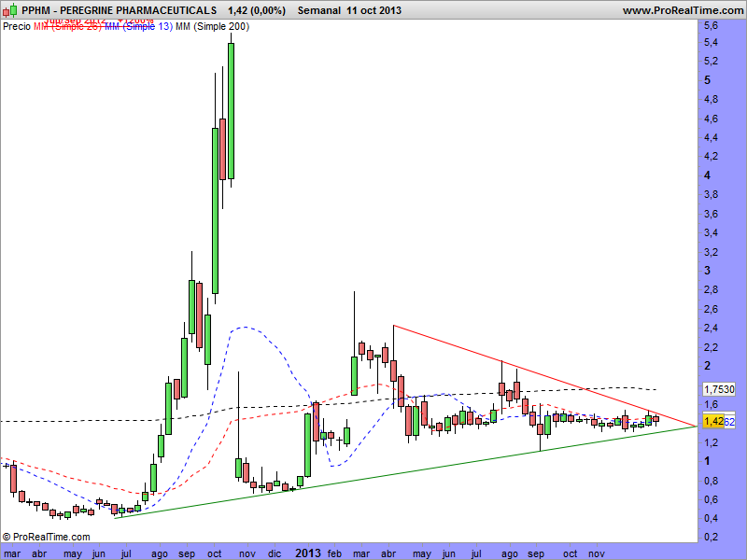Click the 3,2 price axis label
Viewport: 747px width, 560px height.
pos(711,252)
